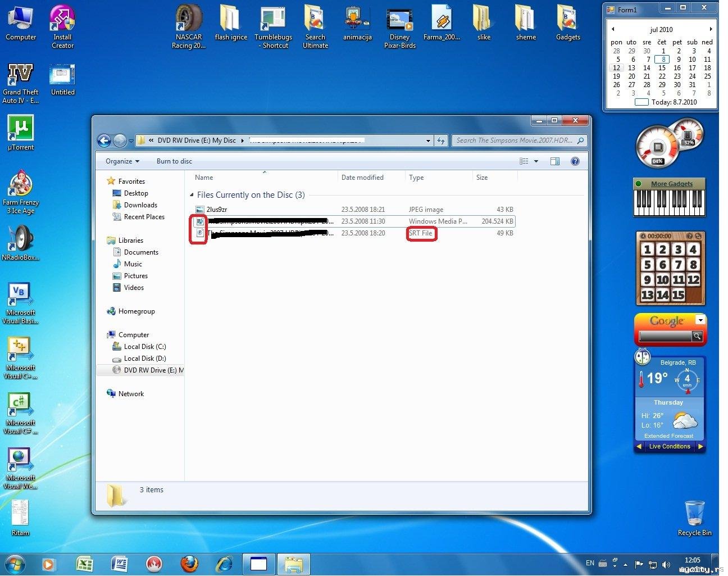This screenshot has height=576, width=728.
Task: Sort files by Date modified column
Action: click(371, 178)
